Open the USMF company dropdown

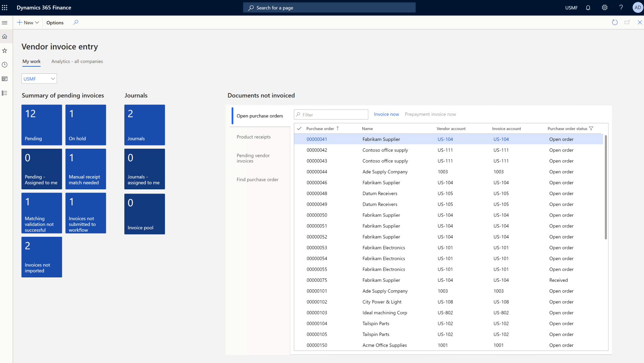(x=52, y=78)
